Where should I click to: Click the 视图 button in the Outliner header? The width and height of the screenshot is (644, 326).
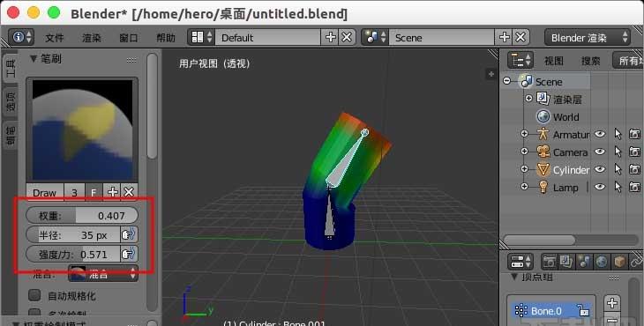point(554,61)
